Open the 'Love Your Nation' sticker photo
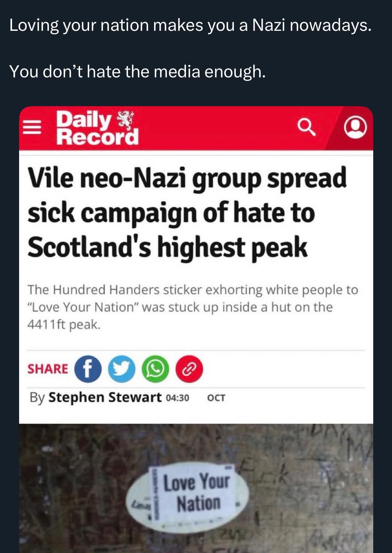The height and width of the screenshot is (553, 392). tap(196, 488)
